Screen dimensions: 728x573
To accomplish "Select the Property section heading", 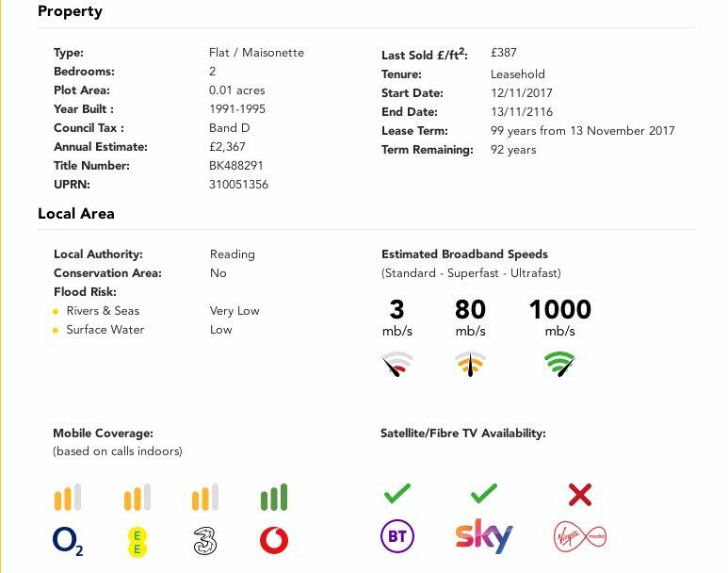I will click(70, 12).
